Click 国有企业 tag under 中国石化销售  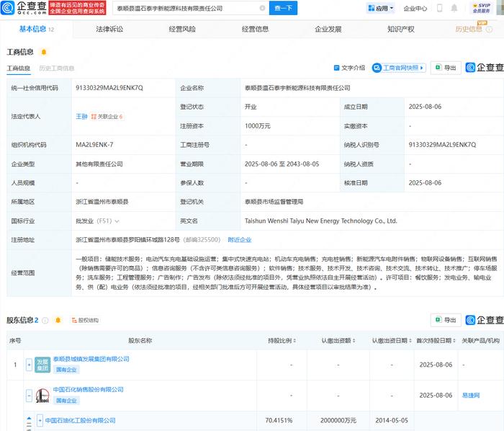[x=66, y=401]
